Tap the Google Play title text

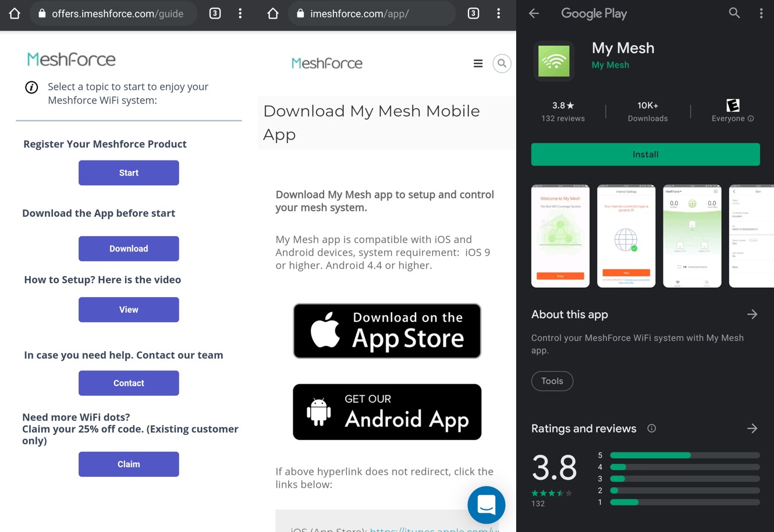point(594,13)
